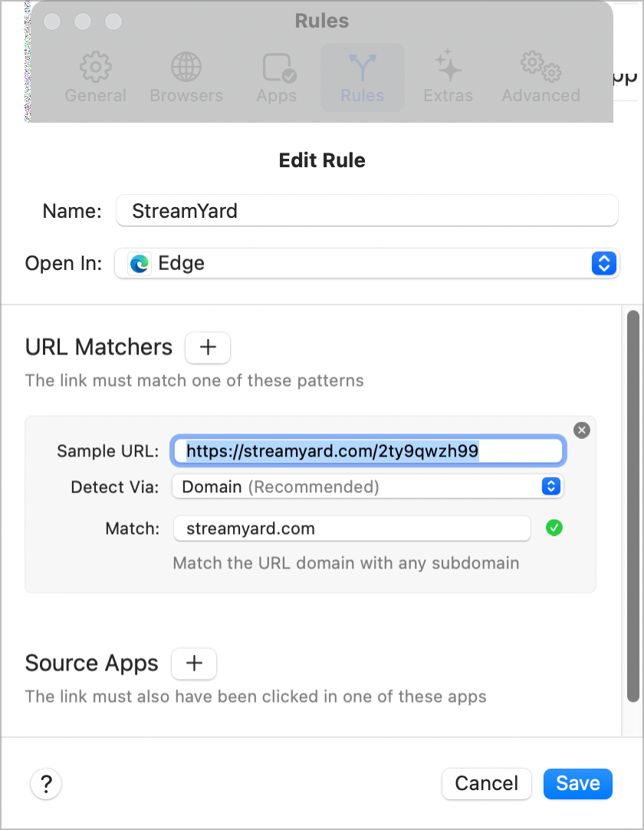Remove the StreamYard URL matcher
This screenshot has width=644, height=830.
582,430
